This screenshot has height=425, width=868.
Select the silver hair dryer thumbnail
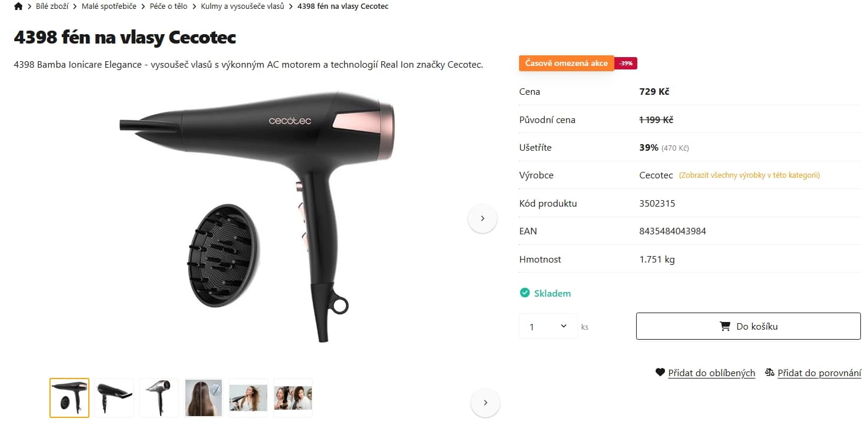pos(159,398)
